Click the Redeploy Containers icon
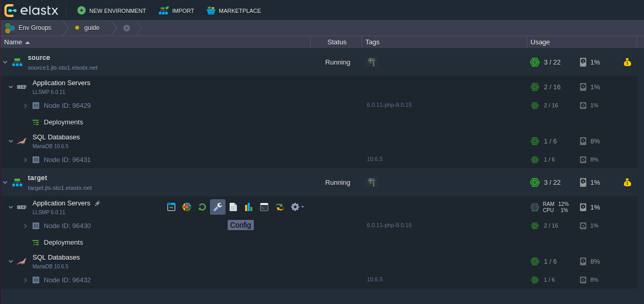The width and height of the screenshot is (644, 304). click(280, 207)
